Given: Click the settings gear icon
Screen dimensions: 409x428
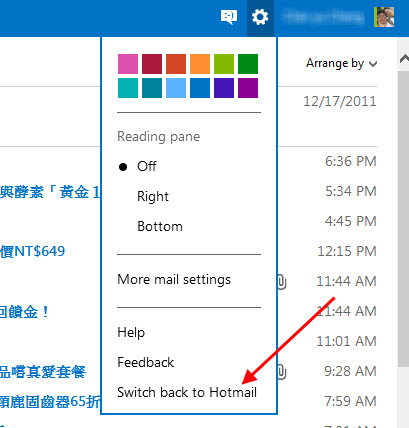Looking at the screenshot, I should coord(260,17).
